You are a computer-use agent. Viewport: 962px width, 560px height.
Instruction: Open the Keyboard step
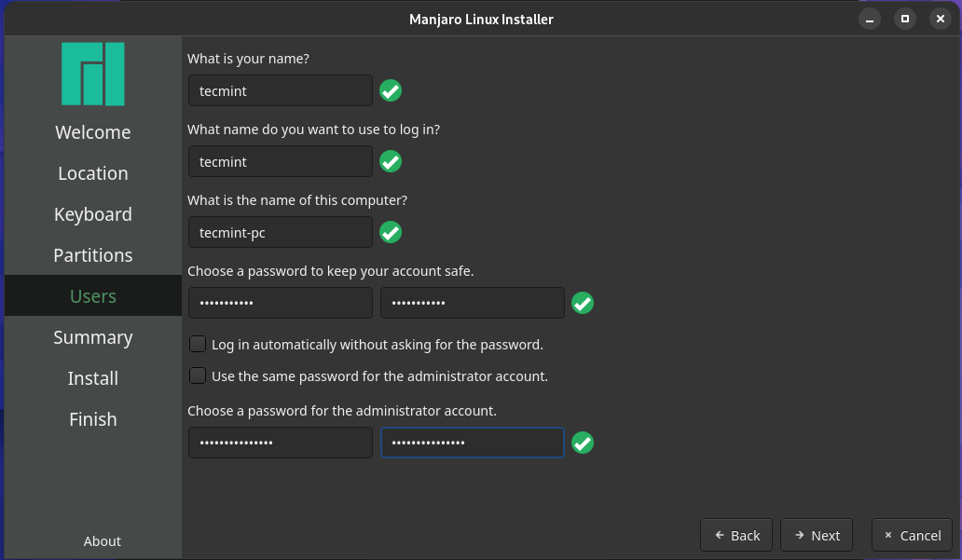[x=93, y=214]
